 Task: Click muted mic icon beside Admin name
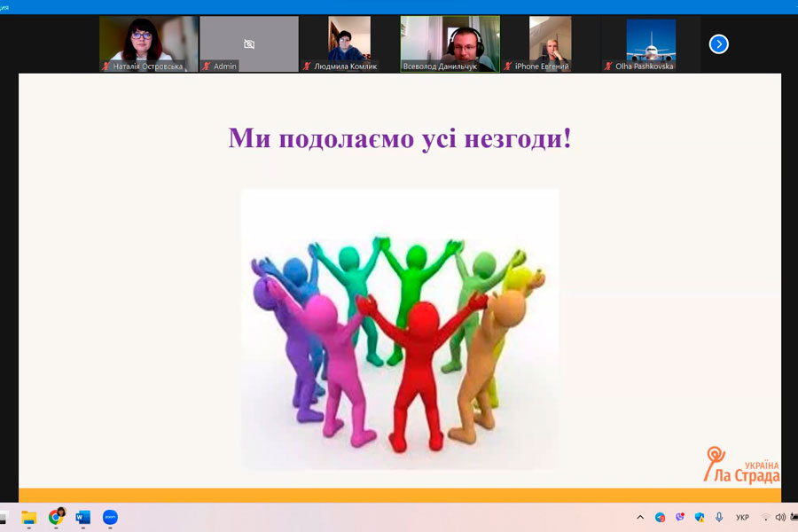pos(207,66)
